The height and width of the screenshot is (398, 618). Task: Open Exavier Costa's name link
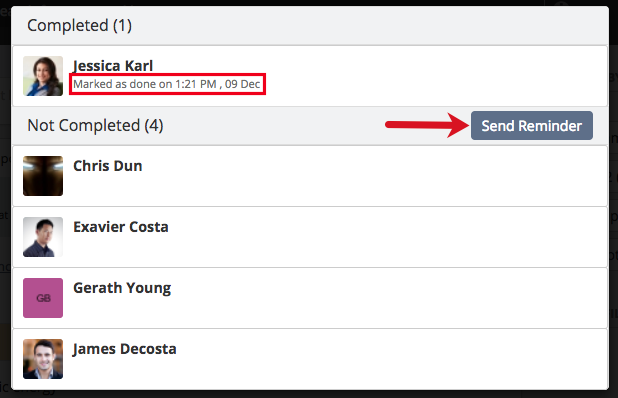tap(121, 227)
